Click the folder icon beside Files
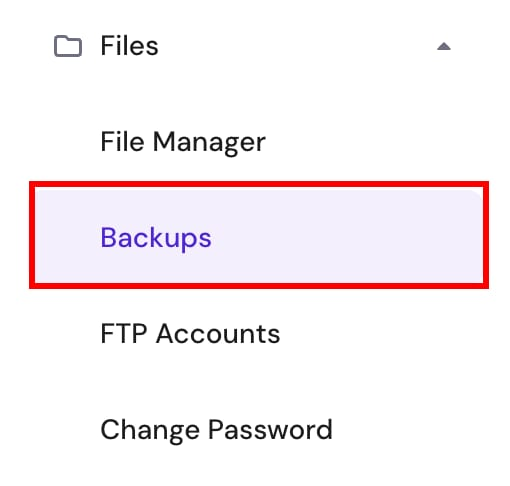Image resolution: width=510 pixels, height=486 pixels. [x=68, y=46]
